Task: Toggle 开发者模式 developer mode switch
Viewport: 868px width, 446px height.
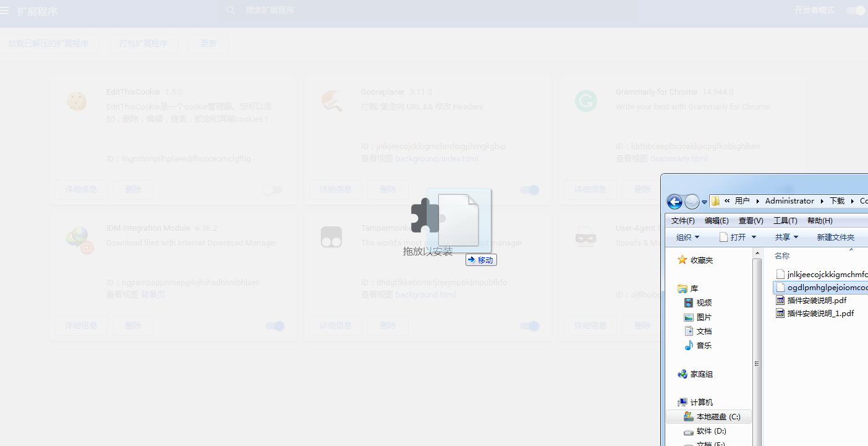Action: click(x=856, y=11)
